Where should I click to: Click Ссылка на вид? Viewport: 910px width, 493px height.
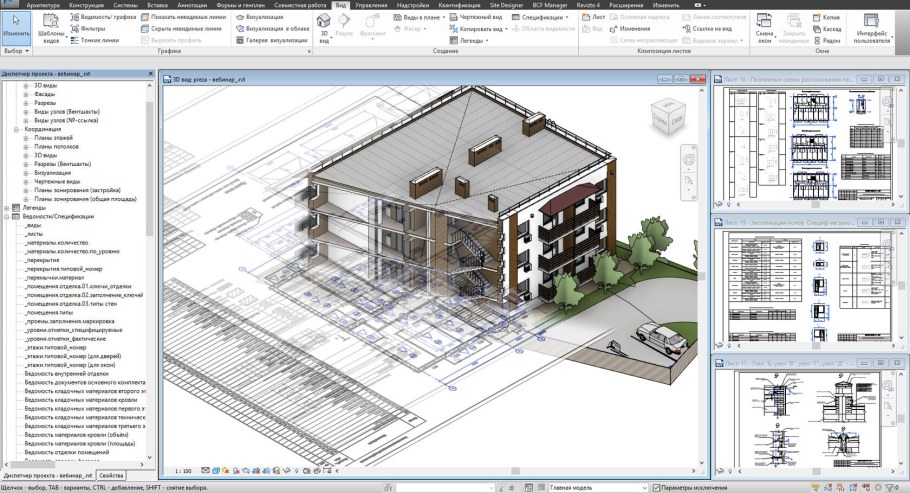[707, 28]
